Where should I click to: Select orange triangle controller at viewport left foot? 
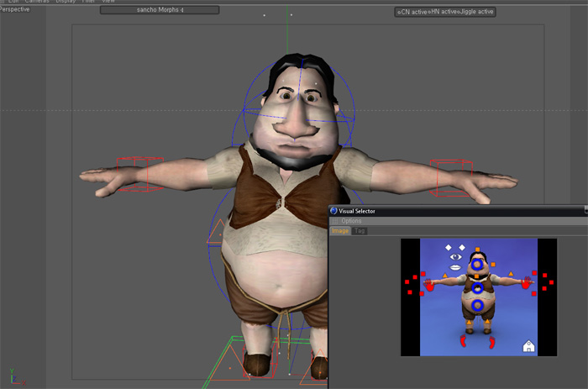[x=229, y=364]
